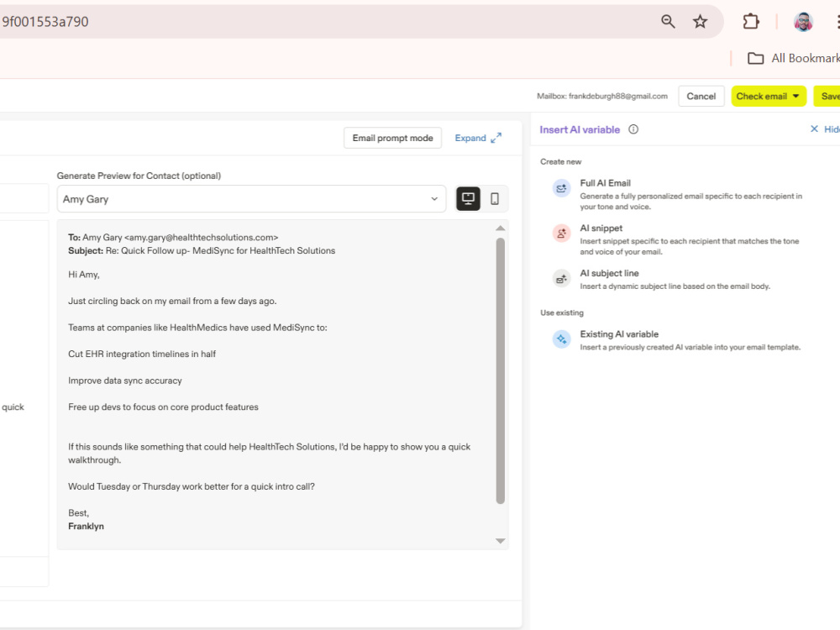
Task: Click the browser zoom magnifier icon
Action: (x=668, y=22)
